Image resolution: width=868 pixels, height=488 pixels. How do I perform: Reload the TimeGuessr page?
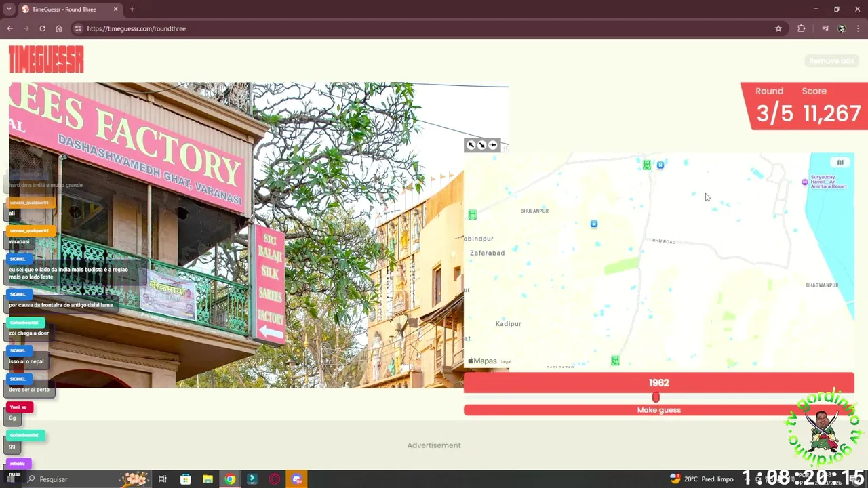pyautogui.click(x=42, y=28)
